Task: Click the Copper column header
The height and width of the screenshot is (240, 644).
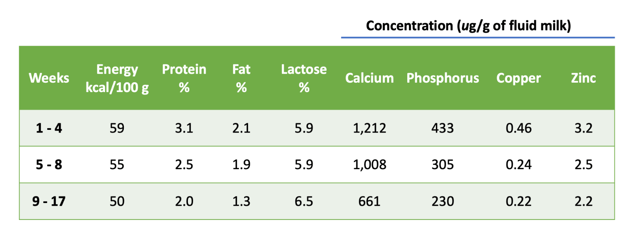Action: (x=519, y=78)
